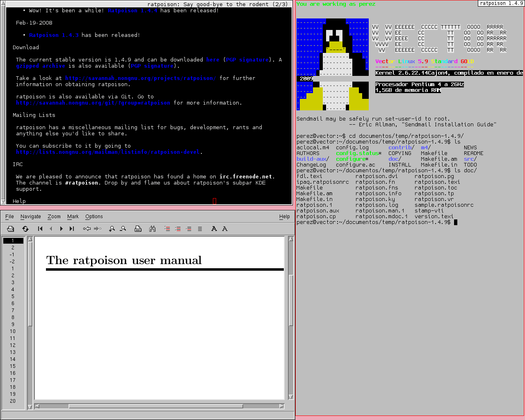The height and width of the screenshot is (420, 525).
Task: Click the 'gzipped archive' link
Action: tap(41, 66)
